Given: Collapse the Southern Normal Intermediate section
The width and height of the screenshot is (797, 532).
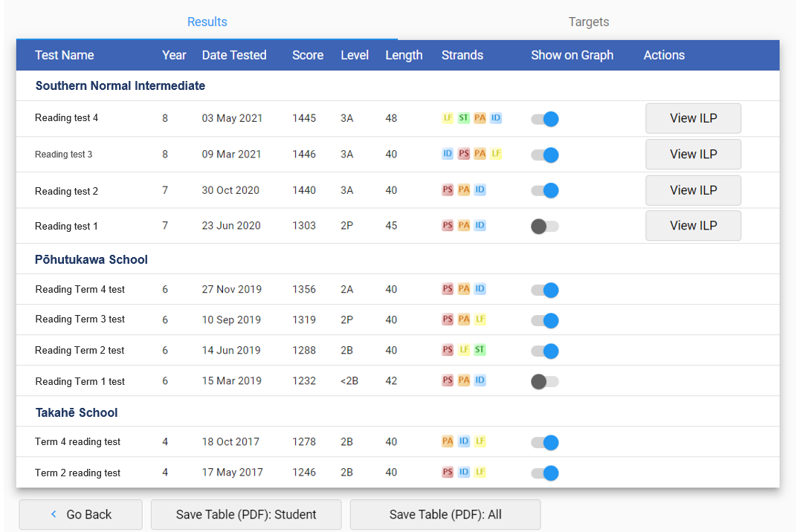Looking at the screenshot, I should coord(120,85).
